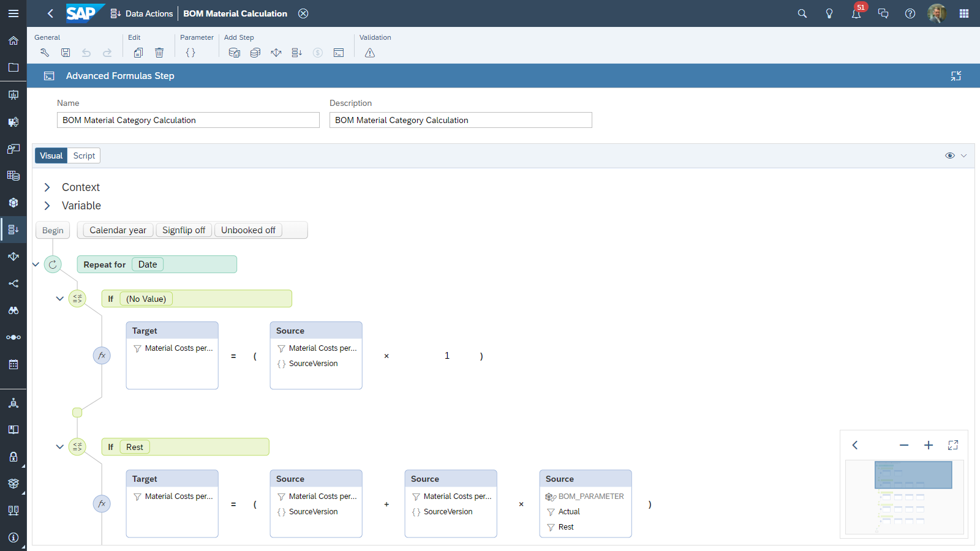This screenshot has width=980, height=551.
Task: Copy the selected step
Action: click(138, 53)
